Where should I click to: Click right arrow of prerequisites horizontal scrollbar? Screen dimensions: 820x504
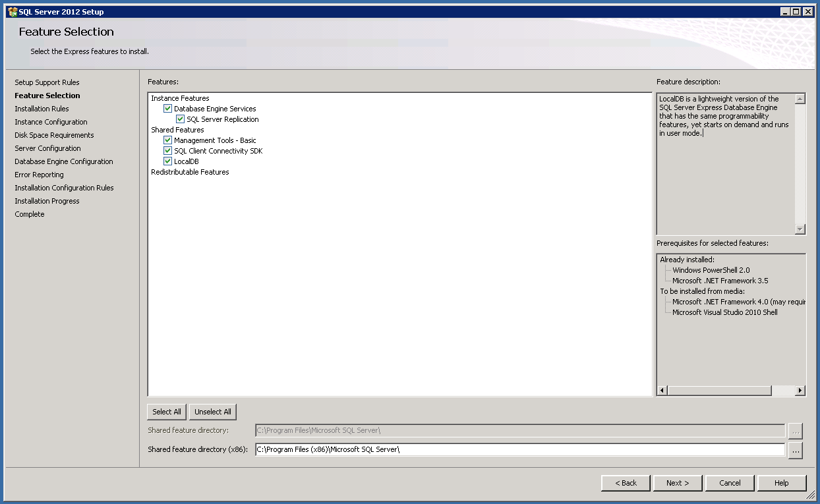point(800,391)
